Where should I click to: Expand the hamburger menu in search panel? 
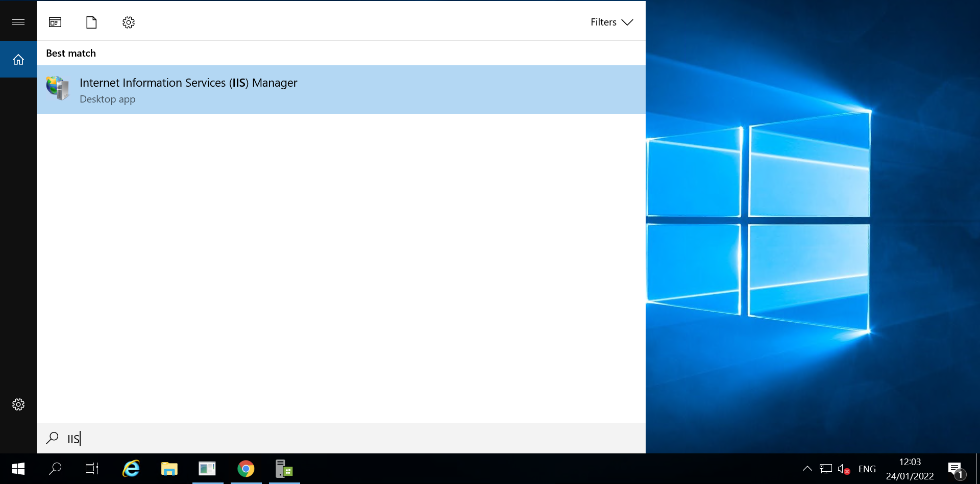(x=18, y=22)
